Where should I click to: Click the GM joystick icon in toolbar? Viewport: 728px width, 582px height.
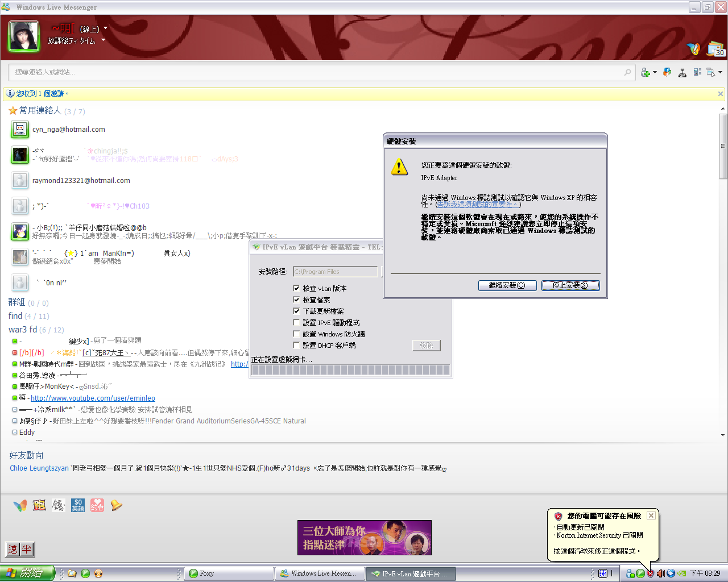click(x=682, y=73)
